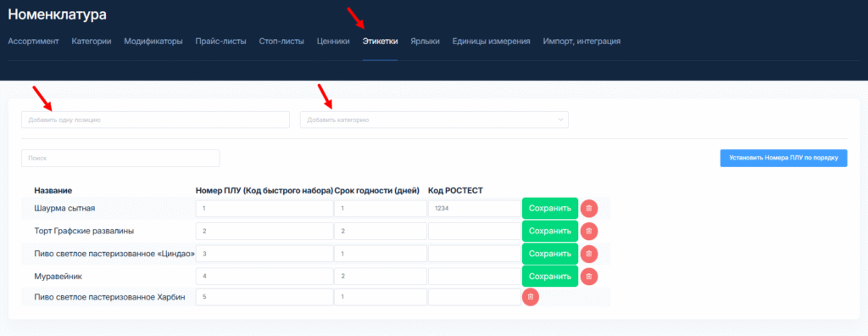Edit PLU number of Пиво Харбин
Screen dimensions: 868x336
[x=264, y=297]
